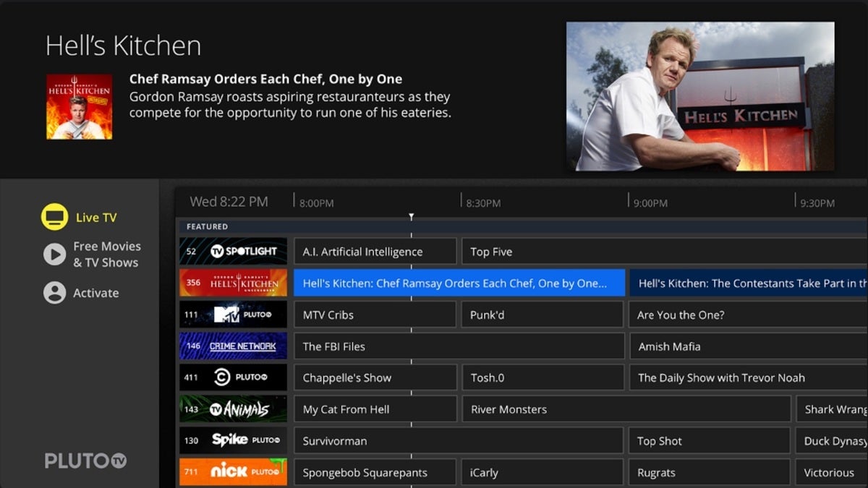
Task: Click the 9:00PM time label
Action: pos(650,203)
